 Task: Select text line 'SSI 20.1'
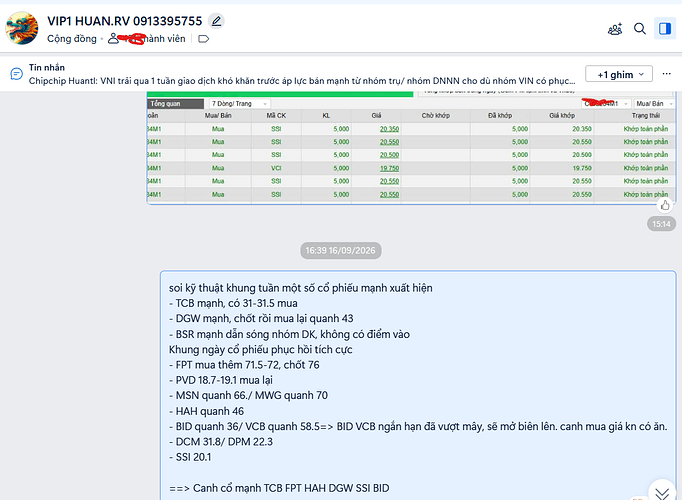(190, 457)
